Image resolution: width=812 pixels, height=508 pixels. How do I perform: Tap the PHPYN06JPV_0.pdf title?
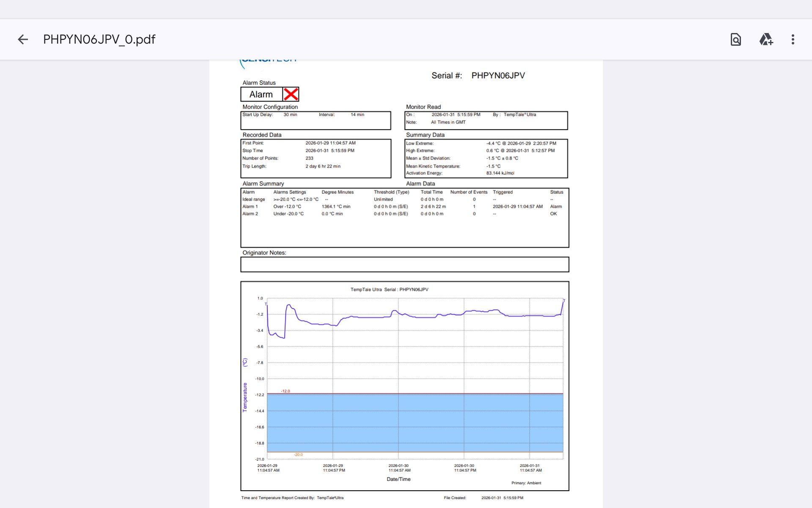click(x=99, y=39)
